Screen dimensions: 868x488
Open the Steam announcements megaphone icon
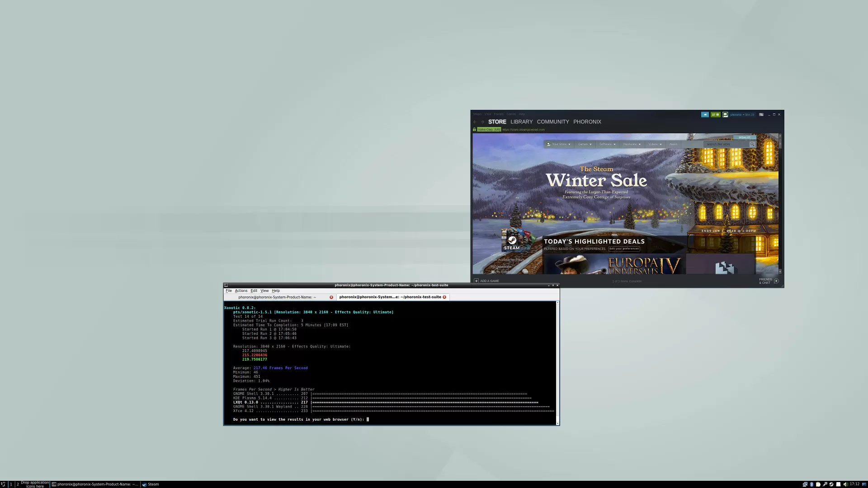[705, 115]
